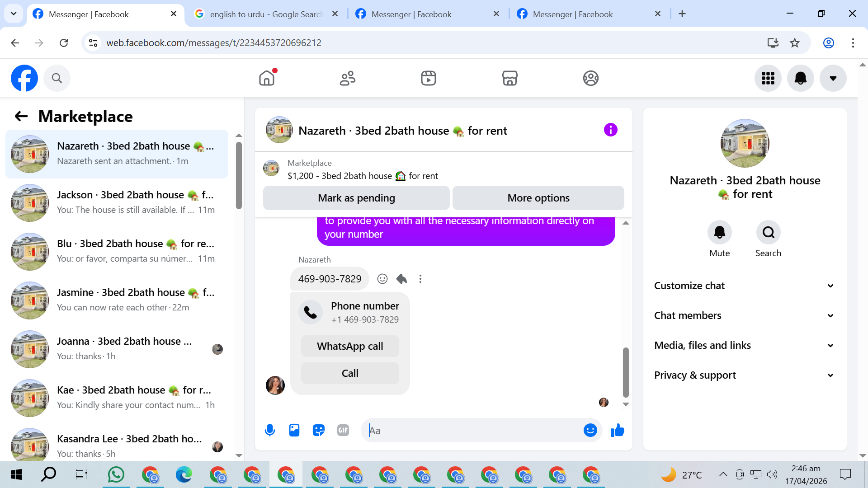React to the 469-903-7829 message
Viewport: 868px width, 488px height.
(x=382, y=279)
